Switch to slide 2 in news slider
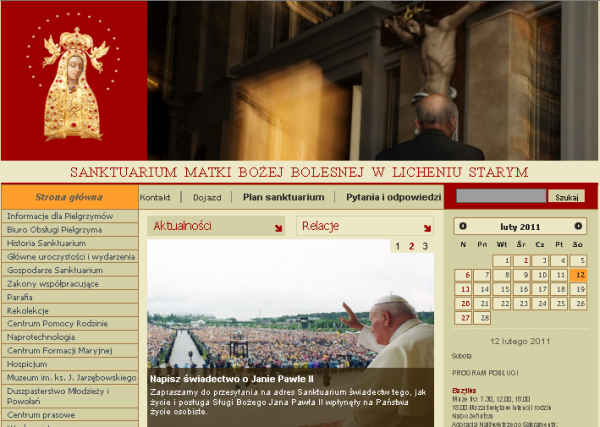 point(411,246)
